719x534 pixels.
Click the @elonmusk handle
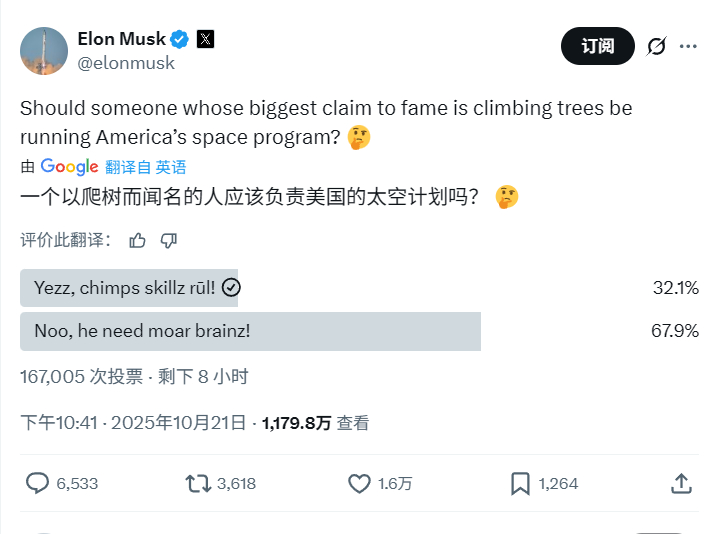[126, 63]
